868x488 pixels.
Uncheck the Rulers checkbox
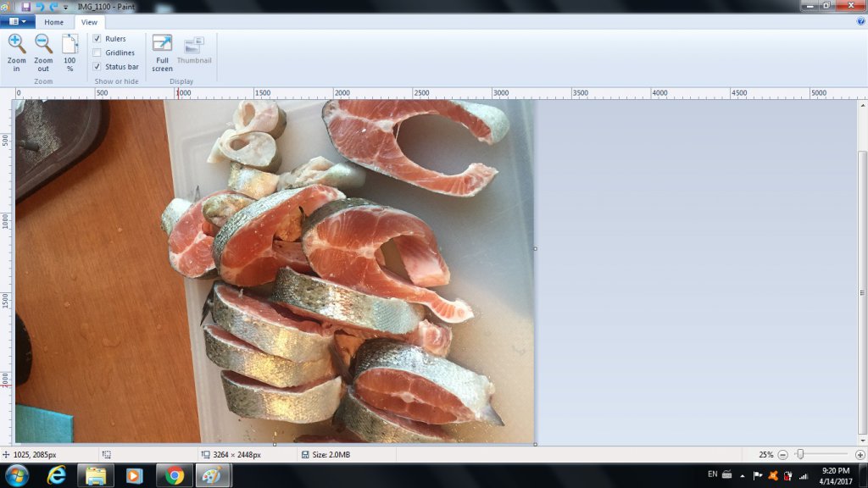pos(97,39)
